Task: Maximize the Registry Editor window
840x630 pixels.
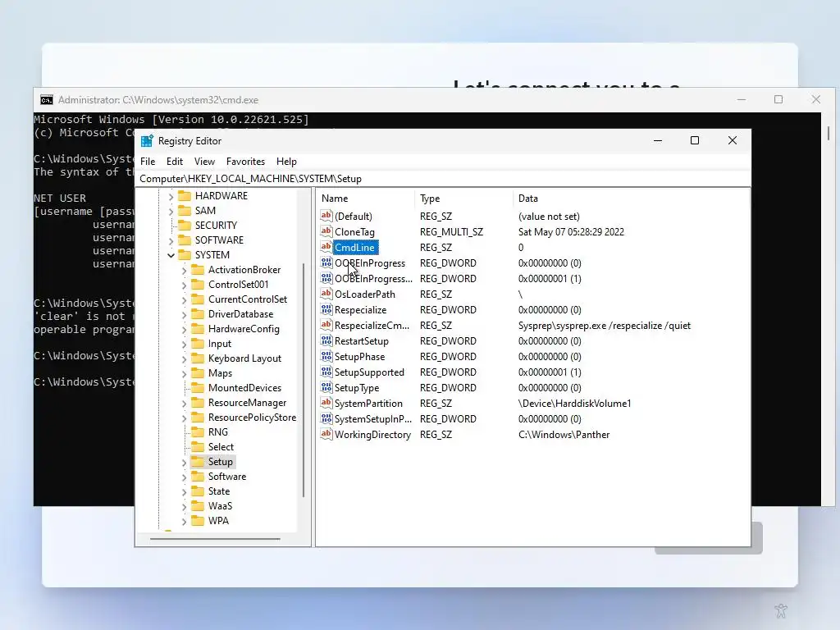Action: coord(695,140)
